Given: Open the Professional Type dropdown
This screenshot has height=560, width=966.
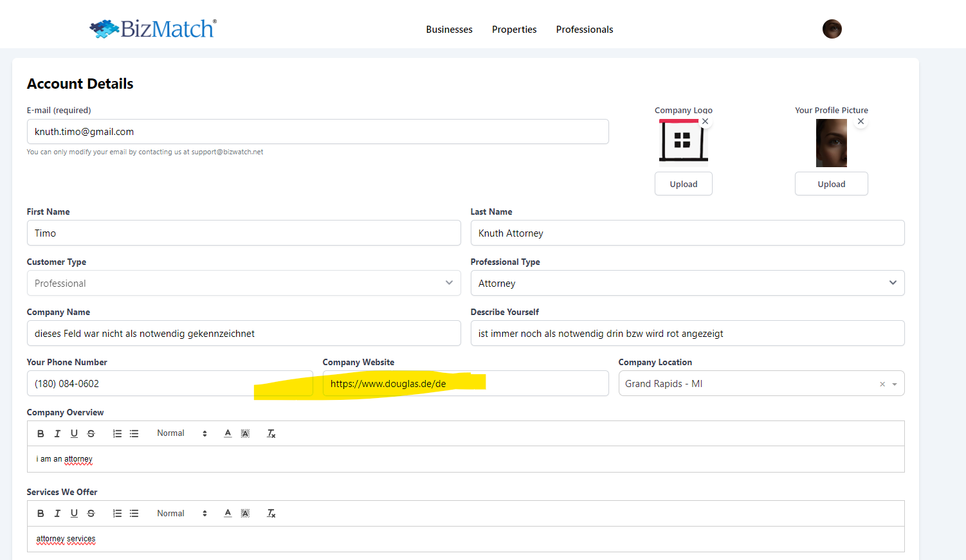Looking at the screenshot, I should (687, 284).
